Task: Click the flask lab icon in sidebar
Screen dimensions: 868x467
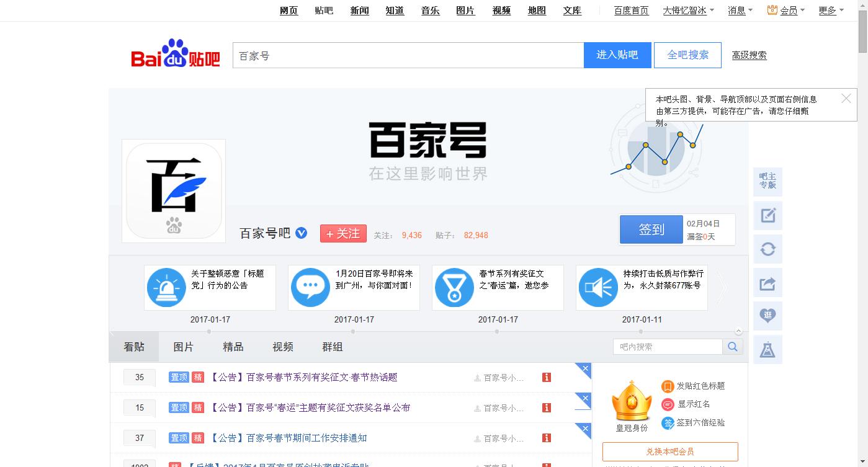Action: pos(767,350)
